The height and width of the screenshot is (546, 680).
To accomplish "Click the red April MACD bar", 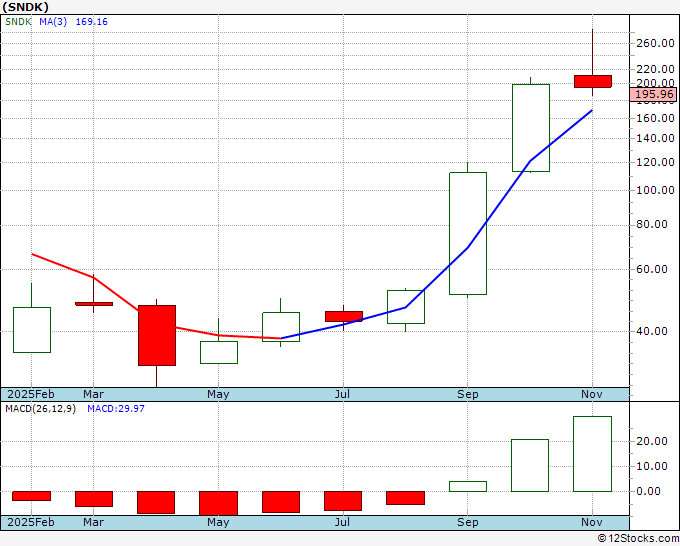I will [156, 502].
